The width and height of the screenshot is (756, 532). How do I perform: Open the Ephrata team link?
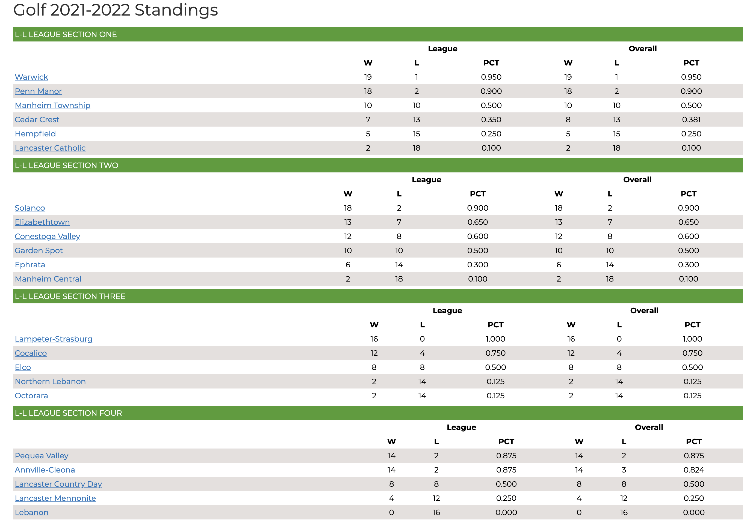30,265
